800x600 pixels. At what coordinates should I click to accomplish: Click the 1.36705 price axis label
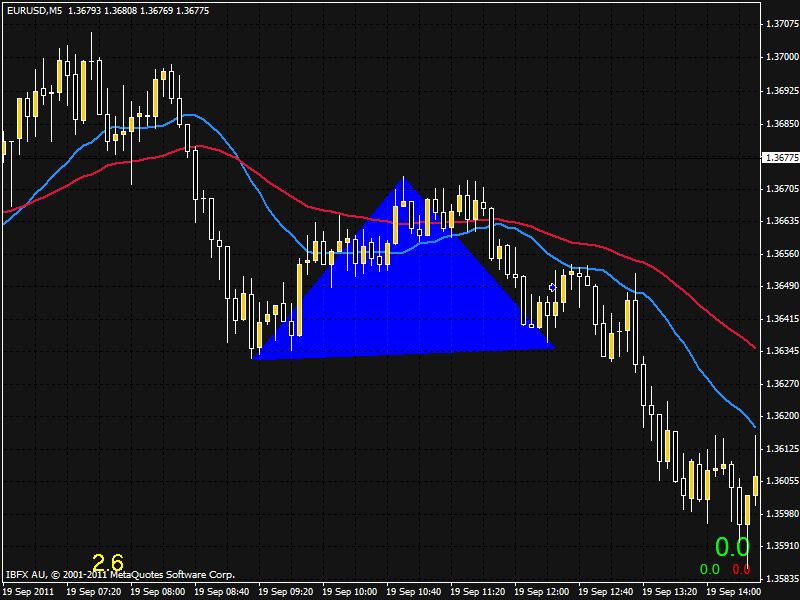(x=779, y=188)
